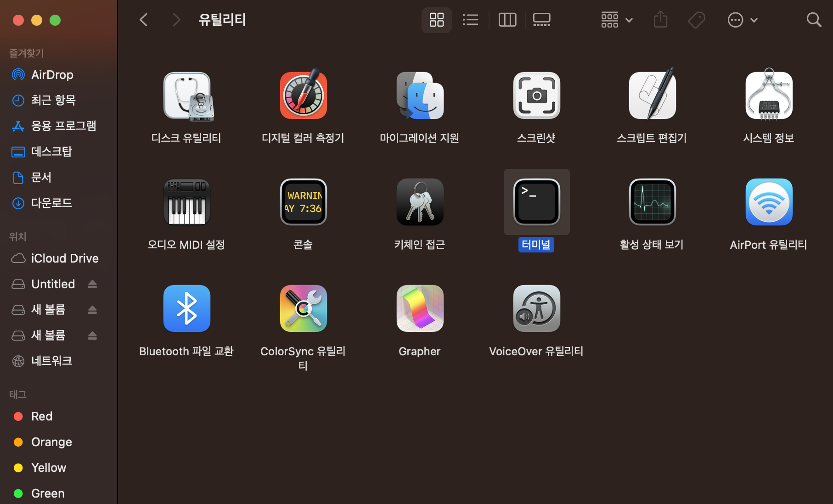Click the tag edit toolbar button
This screenshot has height=504, width=833.
pos(697,20)
